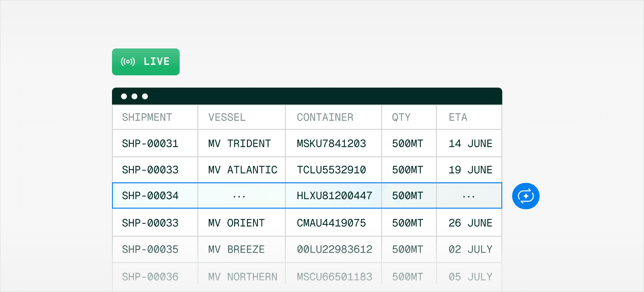Click the first window control dot
The height and width of the screenshot is (292, 644).
[124, 96]
